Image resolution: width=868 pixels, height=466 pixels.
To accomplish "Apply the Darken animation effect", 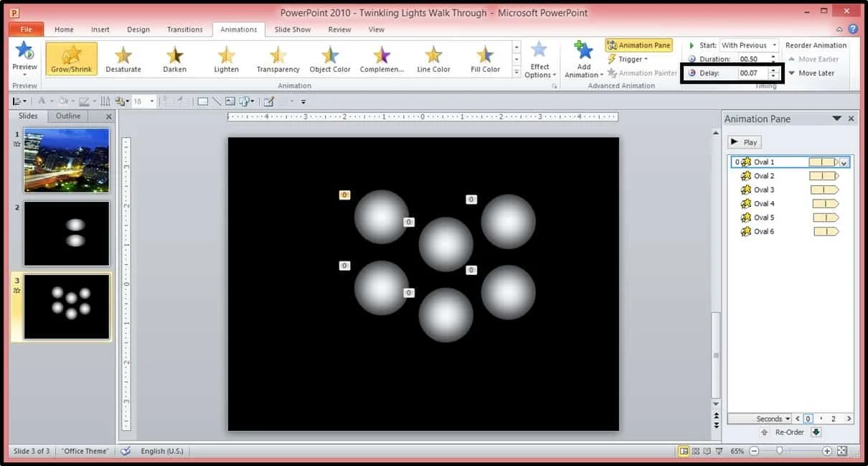I will 174,59.
